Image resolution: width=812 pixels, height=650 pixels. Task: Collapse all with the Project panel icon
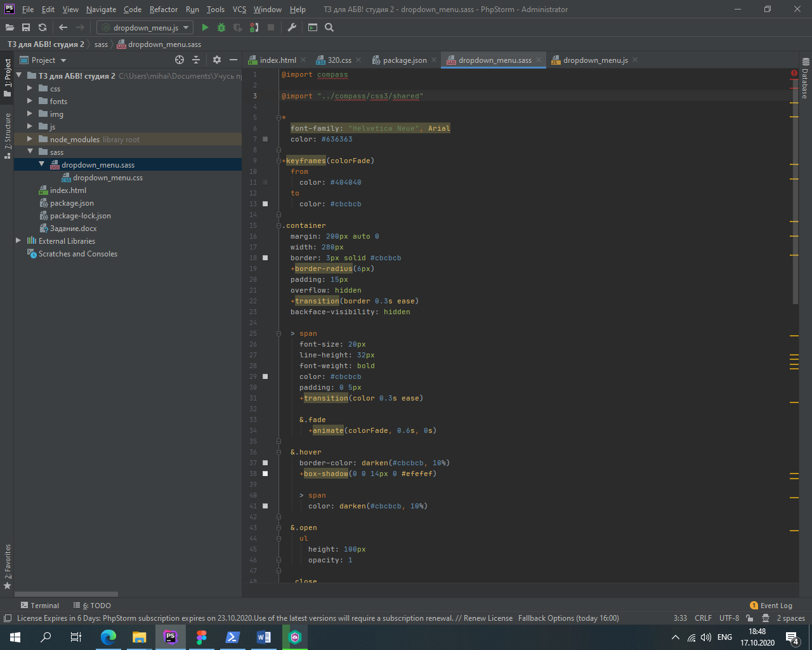click(x=196, y=60)
